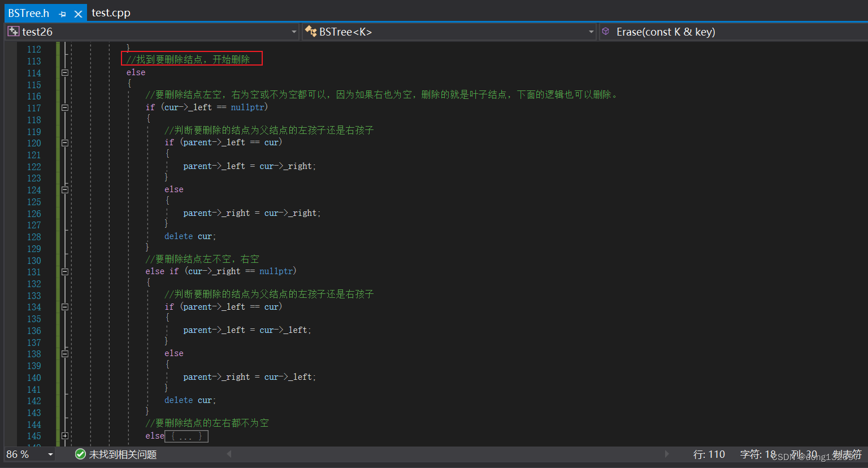
Task: Click the 行: 110 line indicator
Action: 709,454
